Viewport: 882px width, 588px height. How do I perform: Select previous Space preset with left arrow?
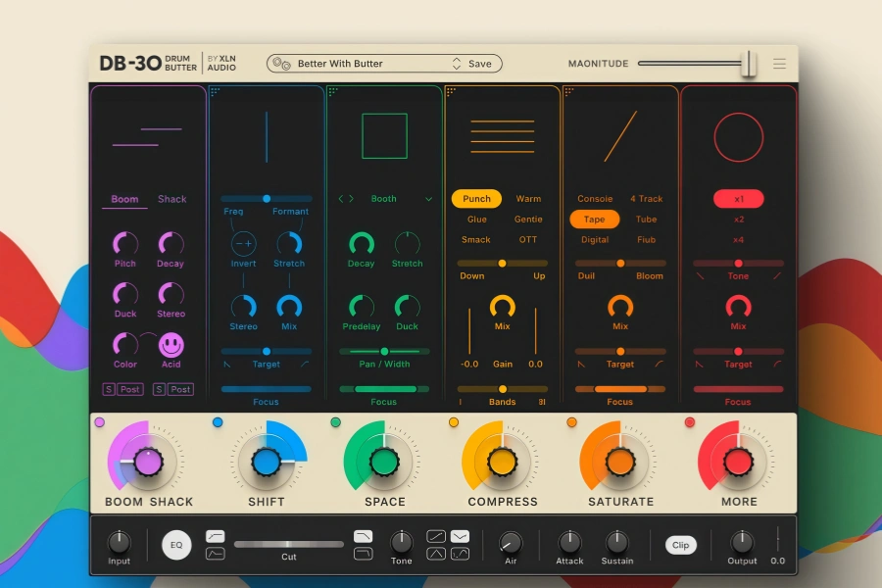(341, 199)
